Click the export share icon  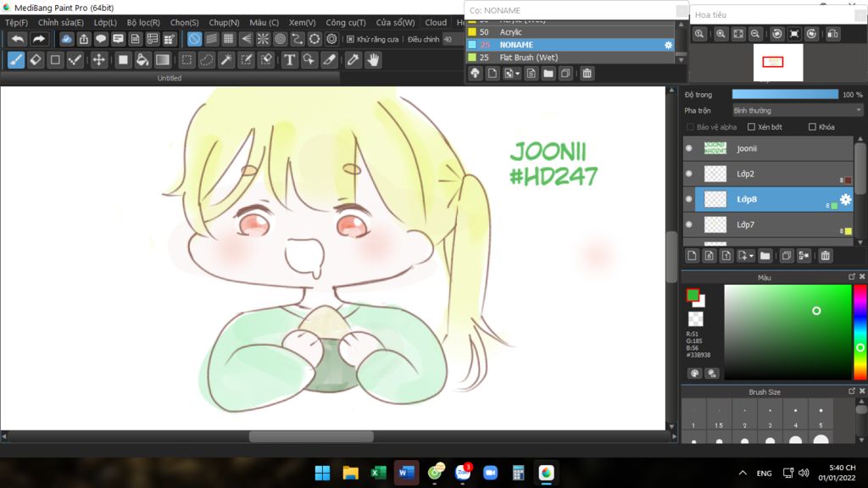click(x=84, y=39)
